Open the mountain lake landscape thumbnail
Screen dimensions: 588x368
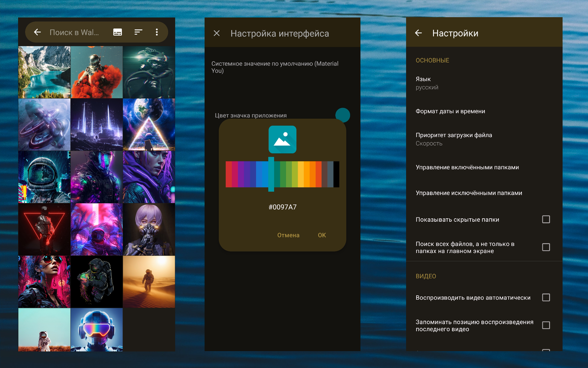45,72
